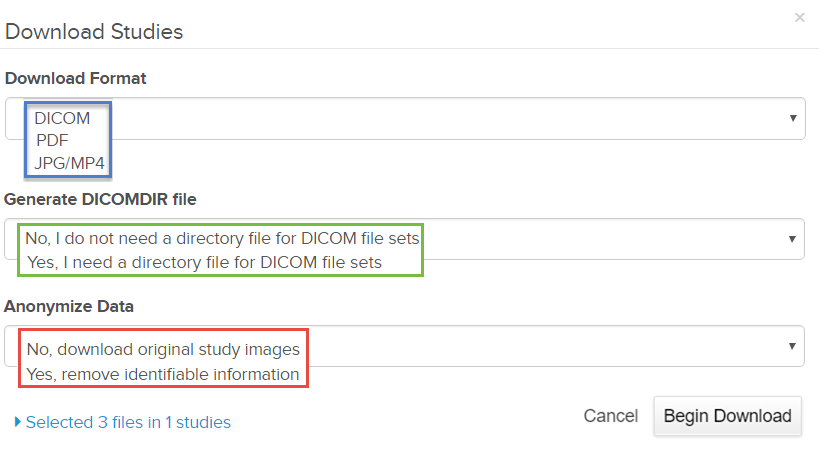Image resolution: width=827 pixels, height=450 pixels.
Task: Click the Generate DICOMDIR file dropdown arrow
Action: (x=792, y=239)
